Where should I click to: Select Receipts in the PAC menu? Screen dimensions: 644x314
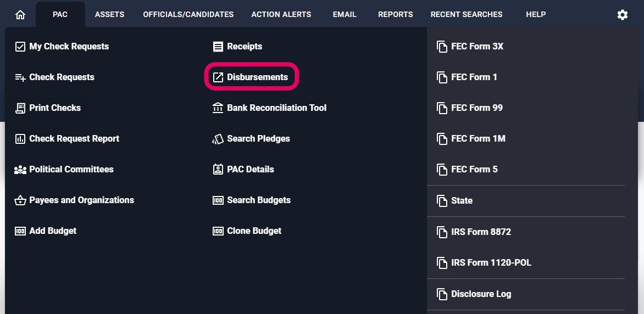[244, 46]
